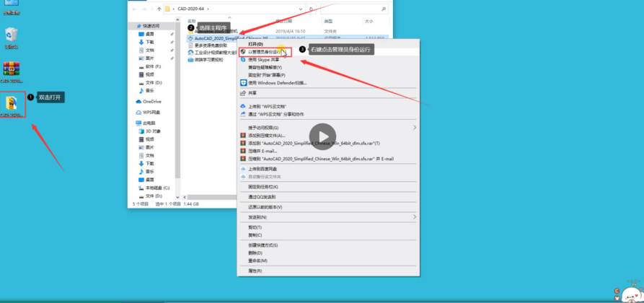Expand the 授予访问权限(G) submenu

[415, 128]
